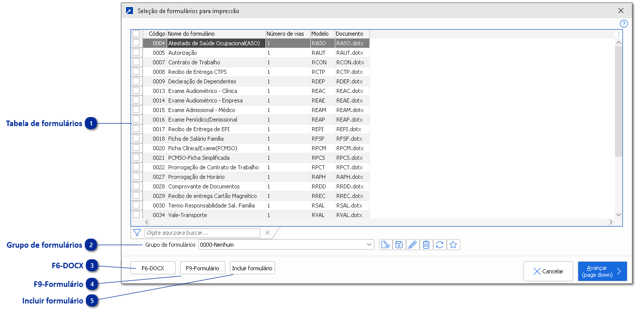Mark group as favorite (star icon)
The height and width of the screenshot is (314, 644).
coord(453,245)
